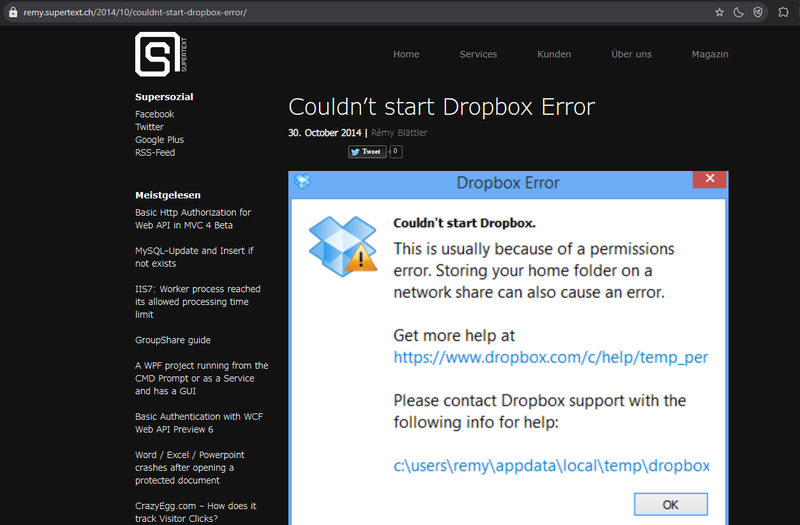Open the Über uns menu item

(632, 54)
